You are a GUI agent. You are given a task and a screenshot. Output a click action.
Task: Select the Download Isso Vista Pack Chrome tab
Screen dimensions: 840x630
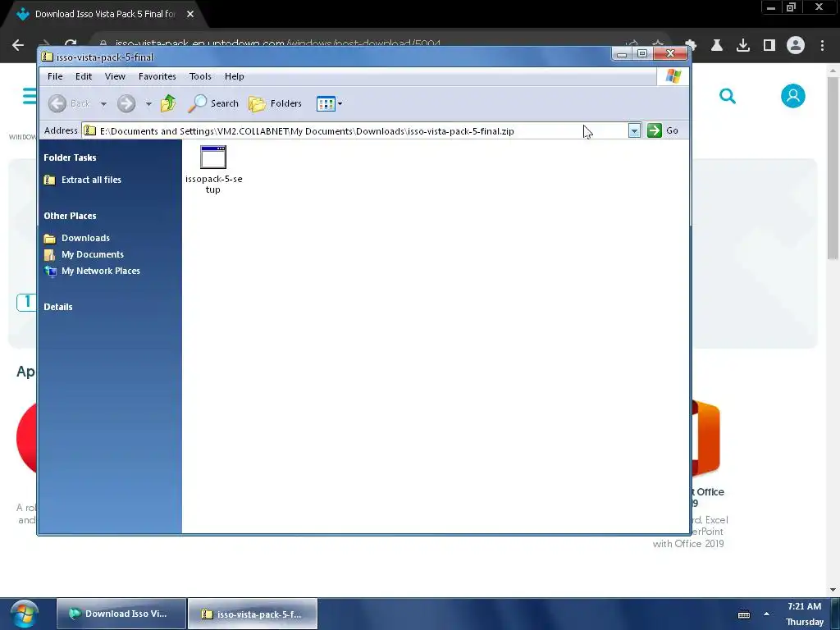[x=104, y=14]
